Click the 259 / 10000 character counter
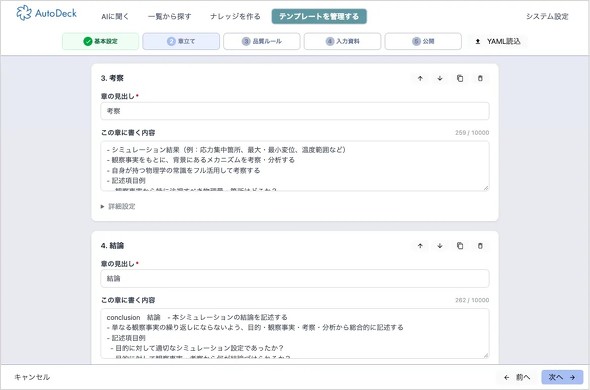 point(472,133)
